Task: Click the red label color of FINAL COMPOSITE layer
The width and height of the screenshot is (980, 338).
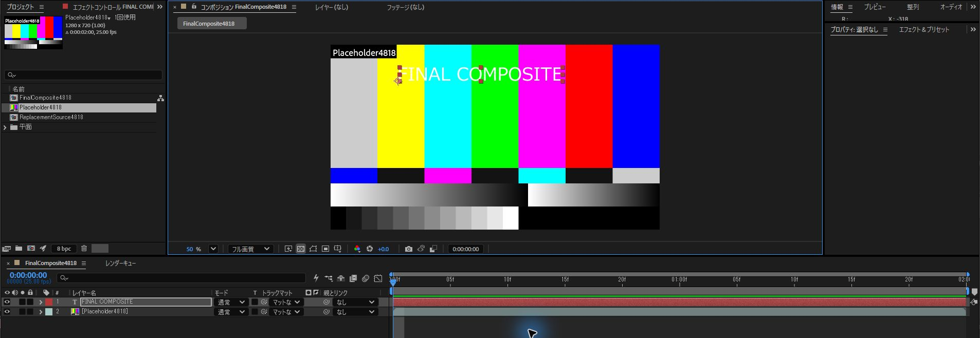Action: [49, 302]
